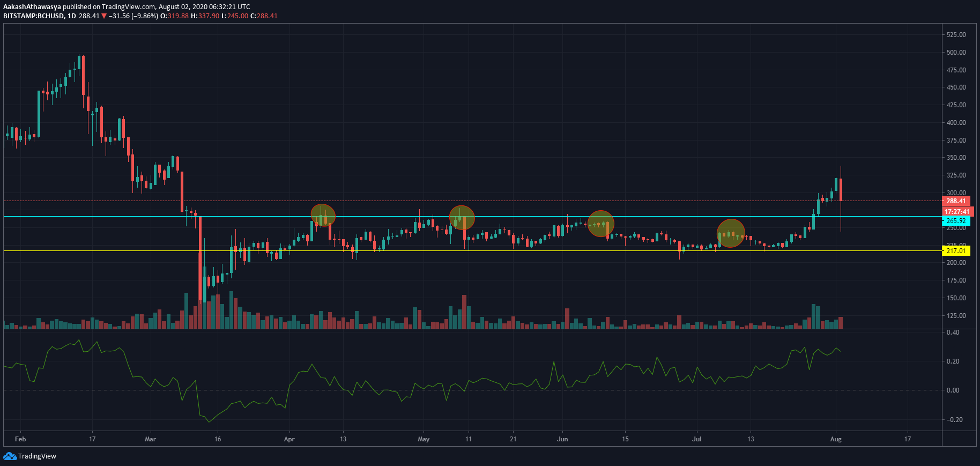Click the Jun date axis label
The width and height of the screenshot is (980, 466).
point(562,439)
